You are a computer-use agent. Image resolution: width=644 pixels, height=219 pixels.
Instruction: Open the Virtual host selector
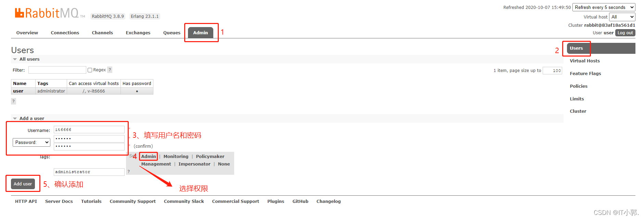[x=622, y=17]
